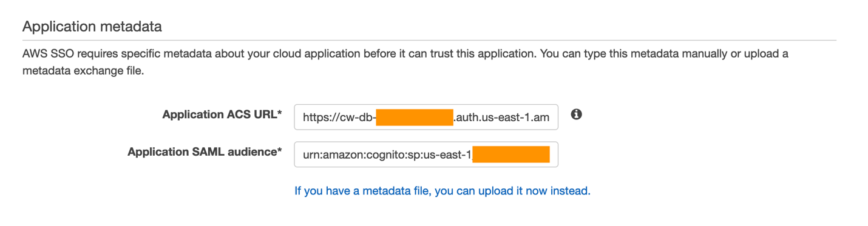
Task: Open the upload metadata file link
Action: (x=442, y=191)
